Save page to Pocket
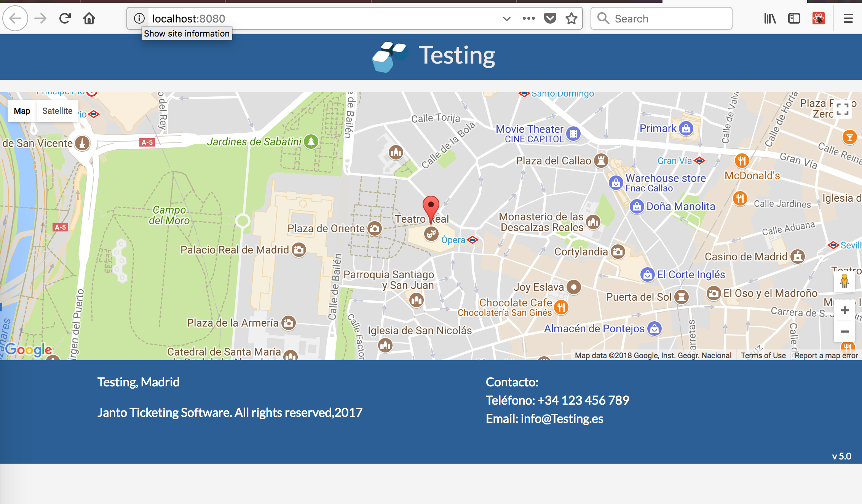This screenshot has width=862, height=504. (x=550, y=18)
